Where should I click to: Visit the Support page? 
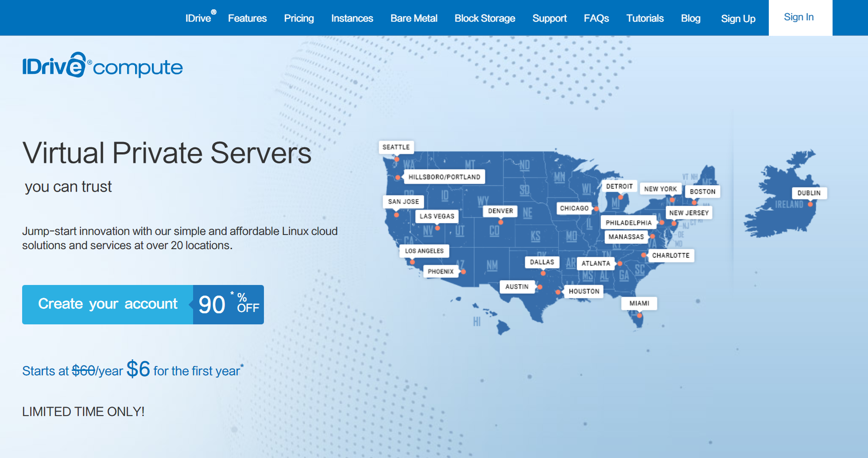[x=549, y=18]
